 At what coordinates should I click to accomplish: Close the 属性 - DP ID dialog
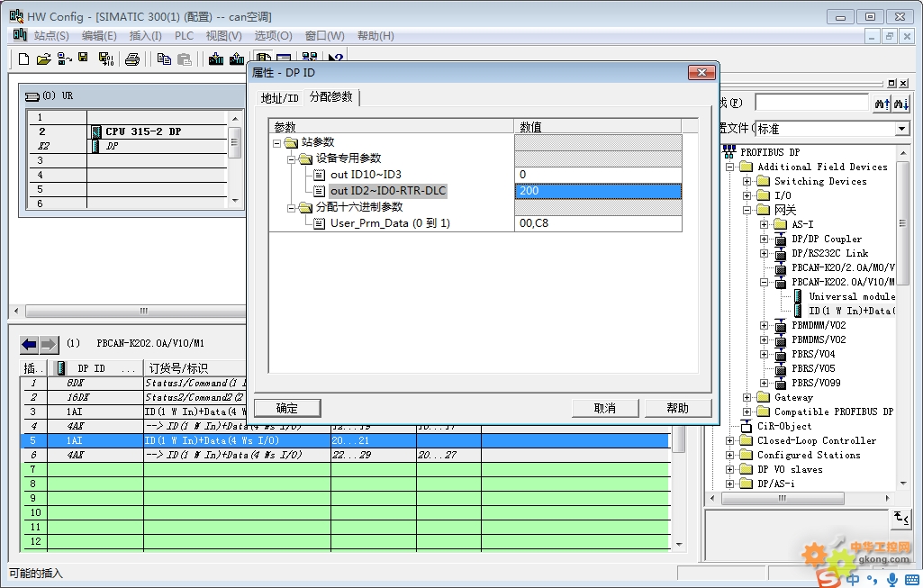tap(701, 72)
